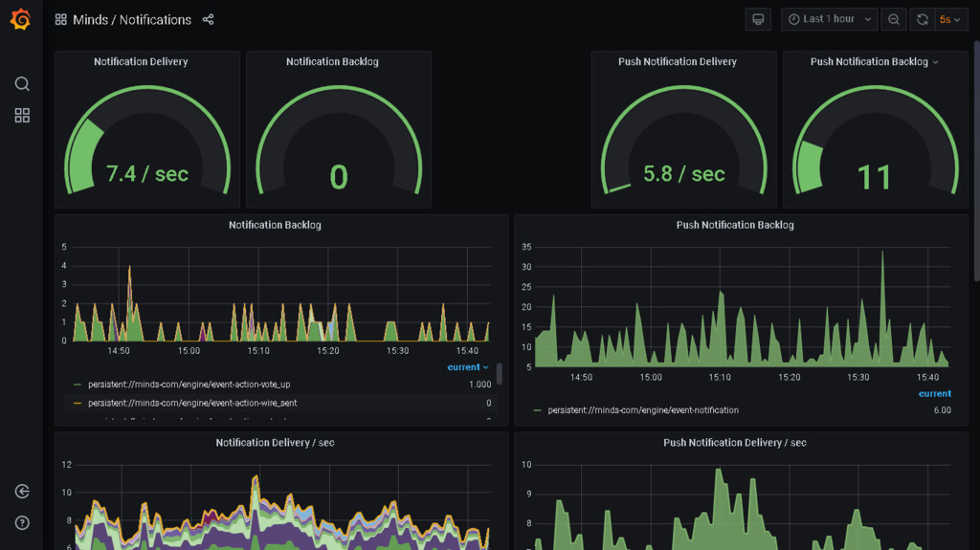
Task: Cycle view mode with the monitor icon
Action: pyautogui.click(x=758, y=19)
